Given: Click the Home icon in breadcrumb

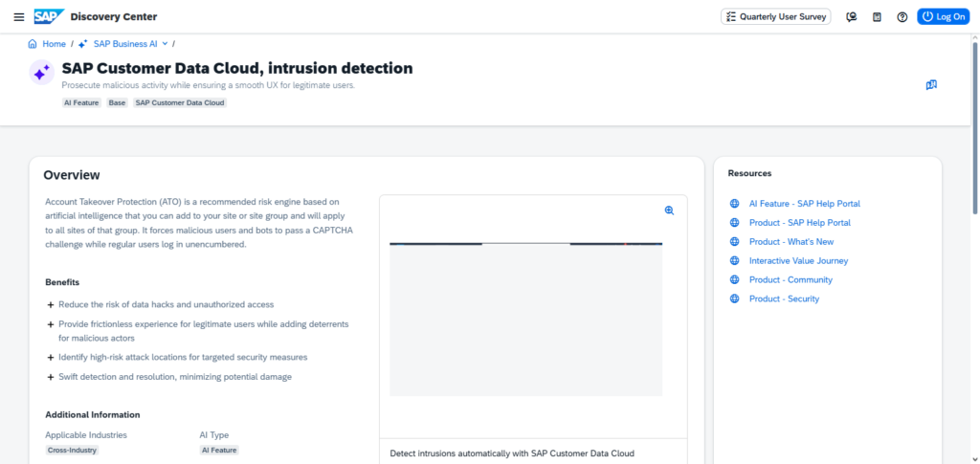Looking at the screenshot, I should 33,44.
